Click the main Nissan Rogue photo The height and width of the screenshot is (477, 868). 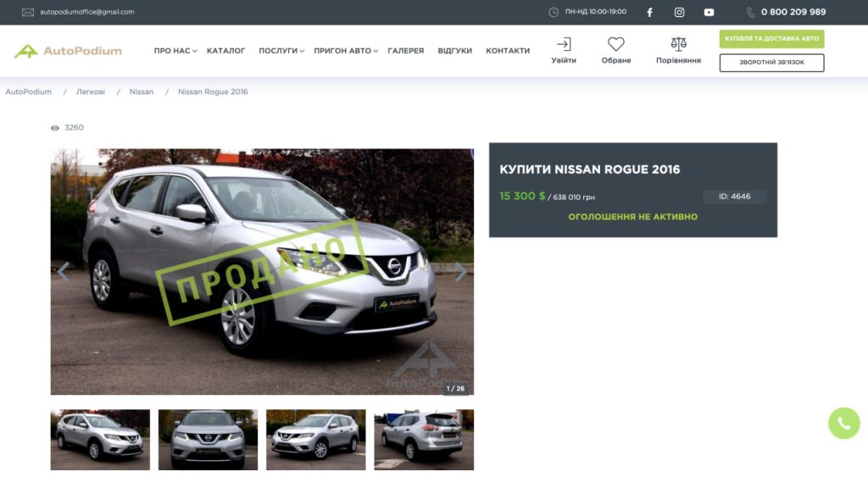tap(262, 272)
